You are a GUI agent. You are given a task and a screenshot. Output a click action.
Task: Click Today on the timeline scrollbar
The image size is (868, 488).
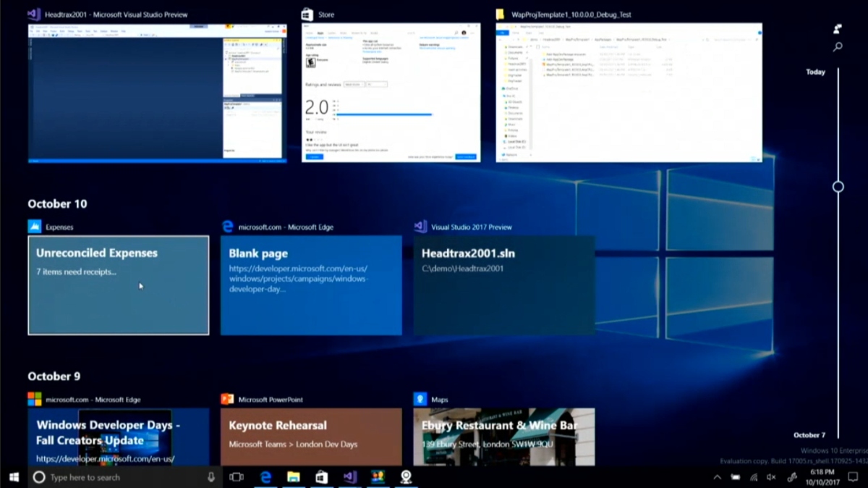[815, 72]
